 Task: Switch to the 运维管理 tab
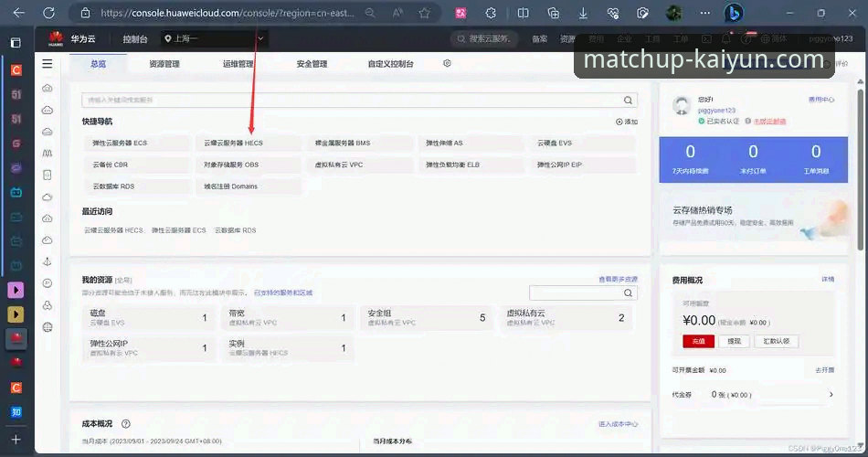(238, 64)
